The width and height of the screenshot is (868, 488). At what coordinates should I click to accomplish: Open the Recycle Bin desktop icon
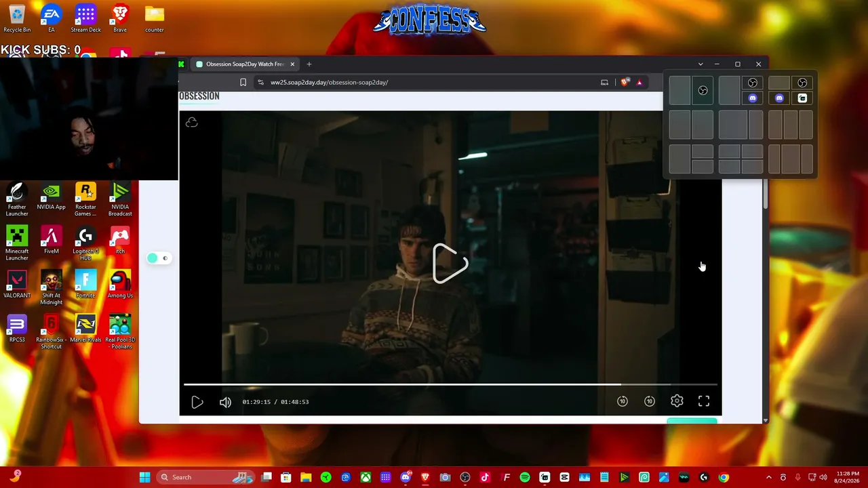click(17, 19)
